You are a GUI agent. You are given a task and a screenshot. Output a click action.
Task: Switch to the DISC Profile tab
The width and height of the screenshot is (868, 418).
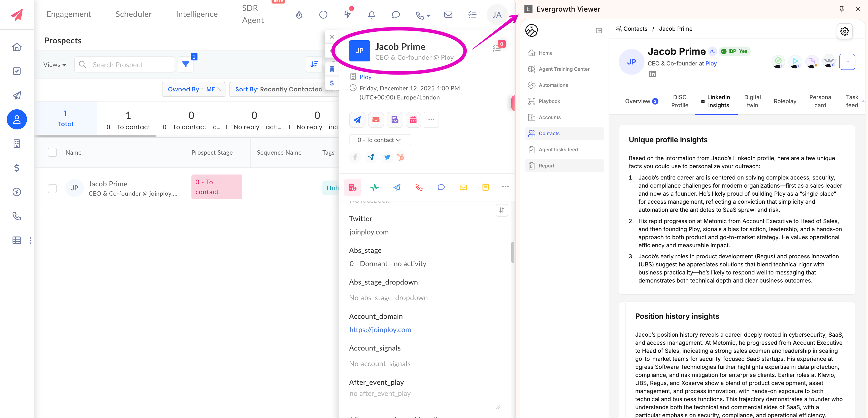(680, 101)
